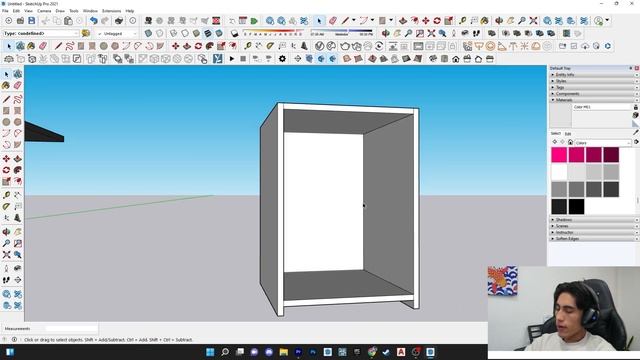
Task: Pick the pure black color swatch
Action: (x=576, y=207)
